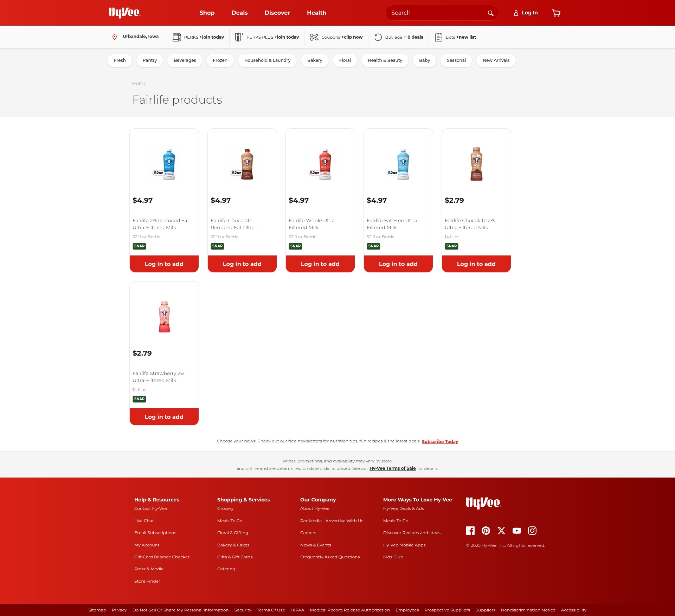
Task: Select the Beverages category pill
Action: [185, 60]
